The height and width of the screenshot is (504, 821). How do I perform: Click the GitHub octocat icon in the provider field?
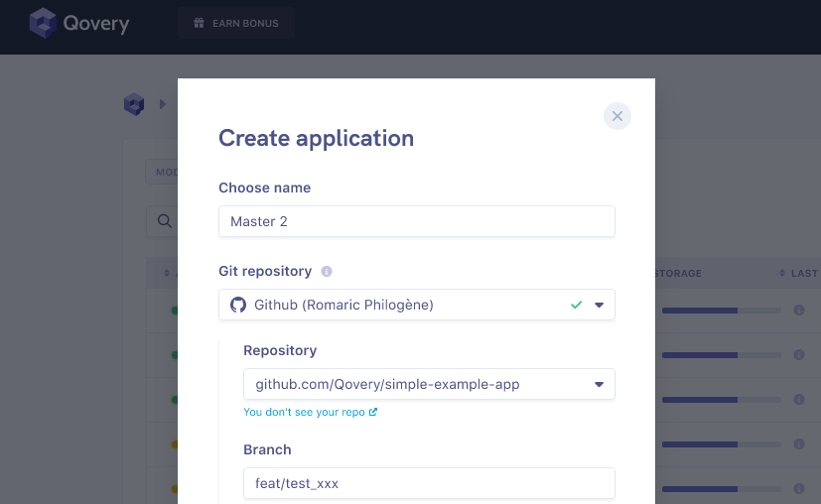[x=238, y=305]
